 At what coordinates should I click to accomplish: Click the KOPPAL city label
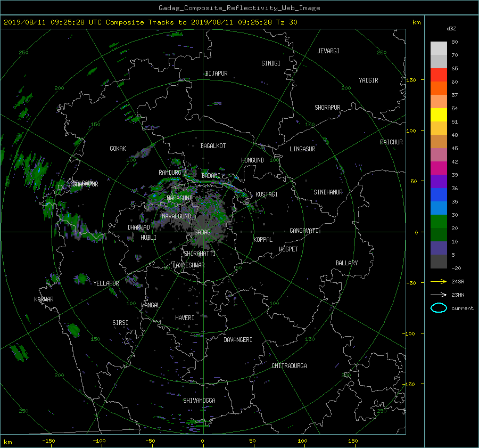click(x=263, y=239)
